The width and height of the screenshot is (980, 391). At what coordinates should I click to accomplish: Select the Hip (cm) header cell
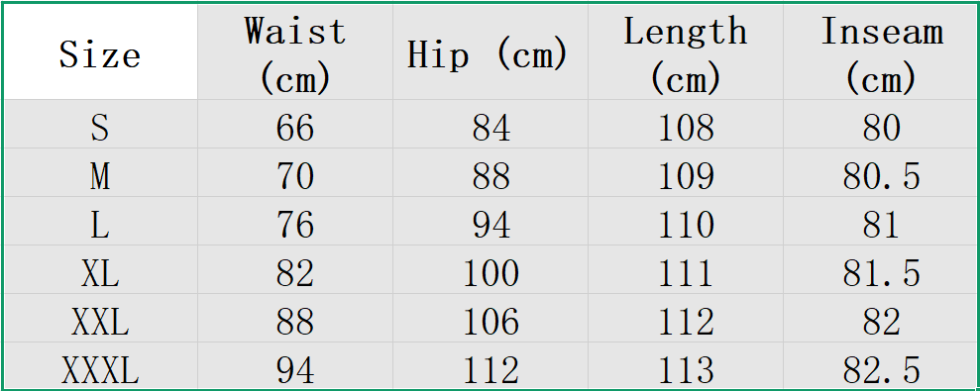(x=490, y=51)
